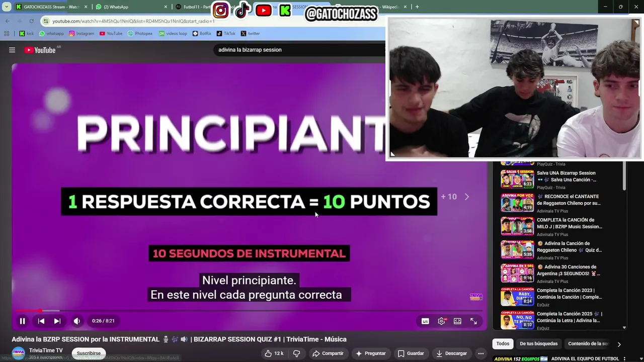Open the browser tab search dropdown
This screenshot has height=362, width=644.
[x=6, y=7]
